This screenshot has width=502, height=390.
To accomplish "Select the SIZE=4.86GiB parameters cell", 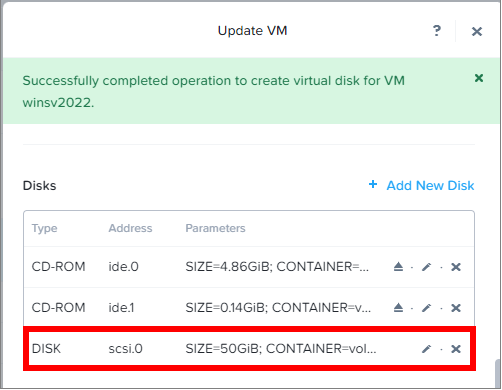I will point(277,267).
